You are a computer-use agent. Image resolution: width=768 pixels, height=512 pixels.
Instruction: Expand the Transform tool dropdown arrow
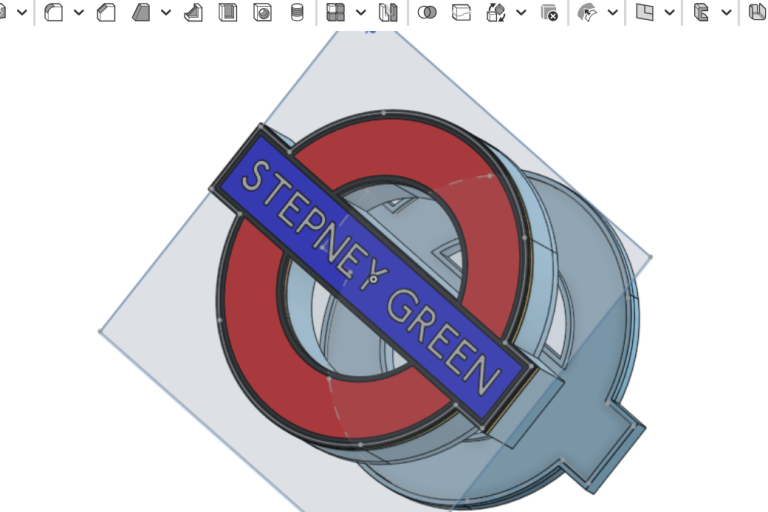(x=521, y=13)
